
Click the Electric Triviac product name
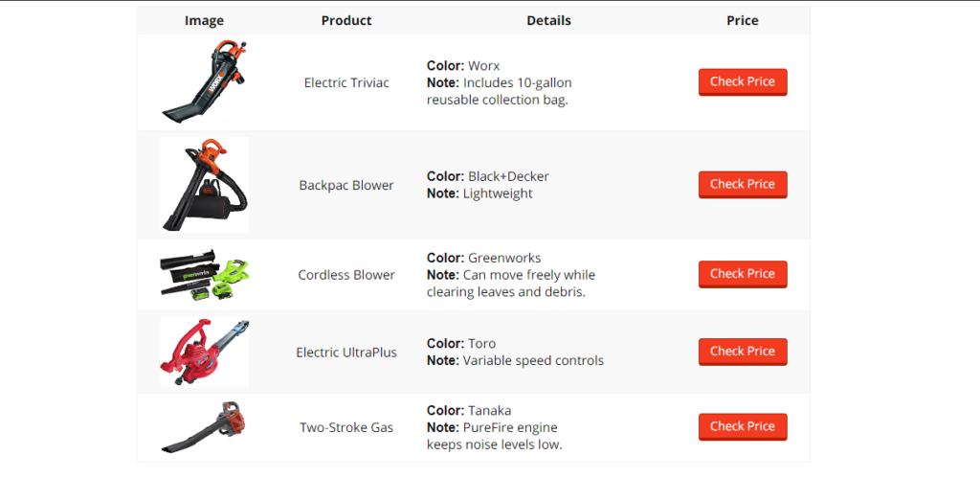(x=346, y=83)
